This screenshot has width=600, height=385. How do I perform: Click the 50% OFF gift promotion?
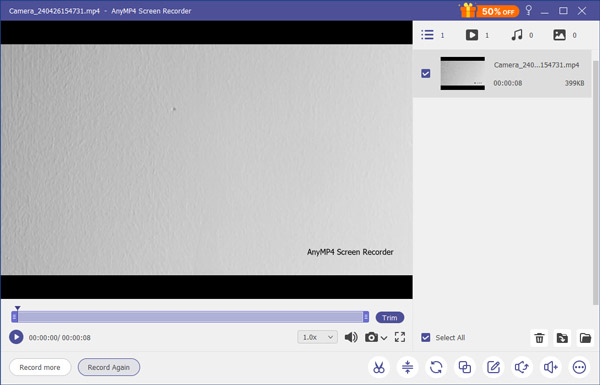click(489, 11)
